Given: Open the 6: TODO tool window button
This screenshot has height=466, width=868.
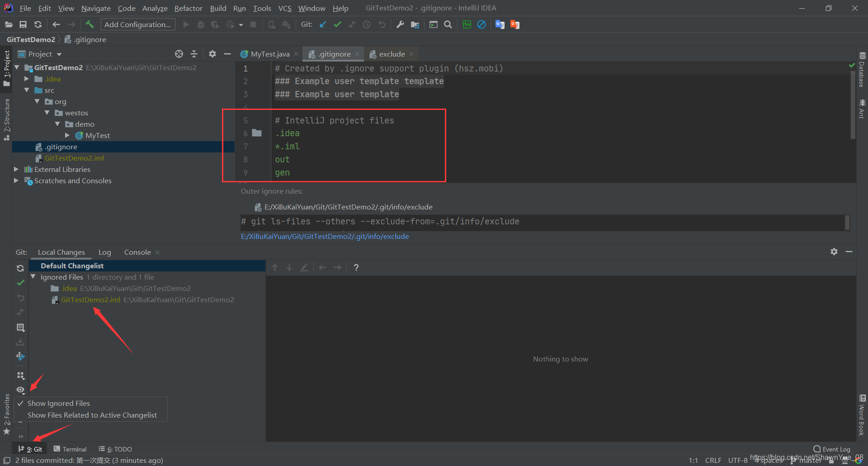Looking at the screenshot, I should tap(115, 449).
